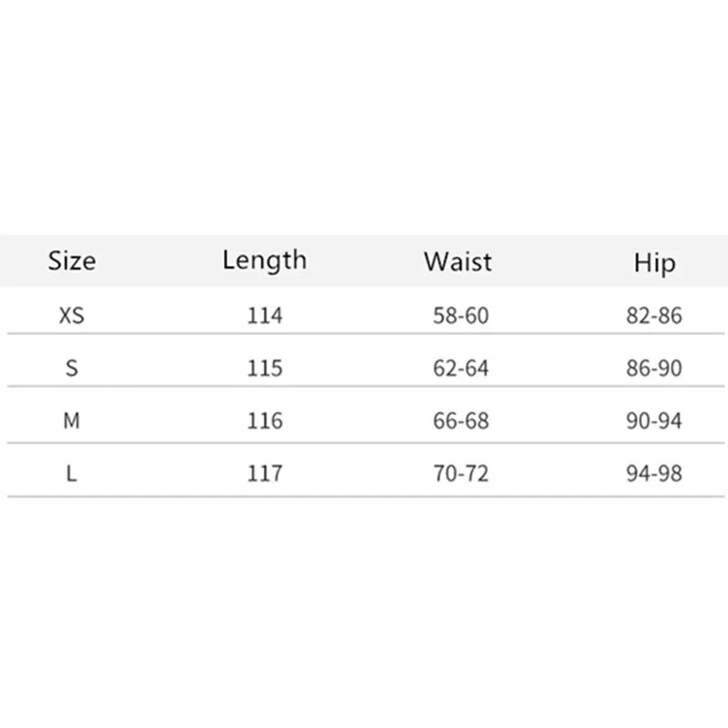Select the 94-98 hip cell

pyautogui.click(x=653, y=474)
